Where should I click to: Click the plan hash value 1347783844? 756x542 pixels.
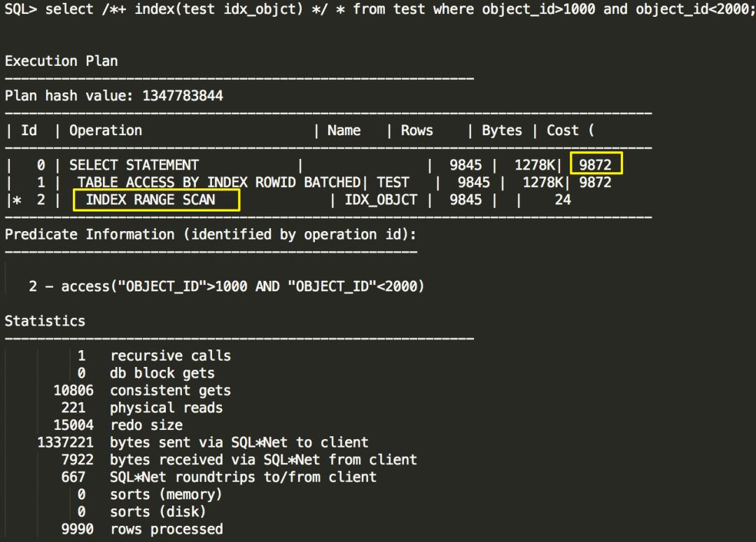183,95
